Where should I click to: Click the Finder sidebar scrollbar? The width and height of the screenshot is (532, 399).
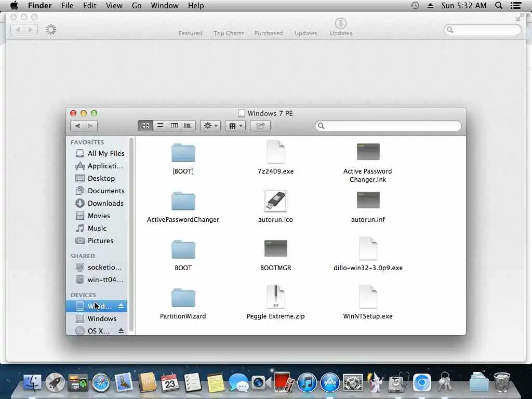(131, 234)
